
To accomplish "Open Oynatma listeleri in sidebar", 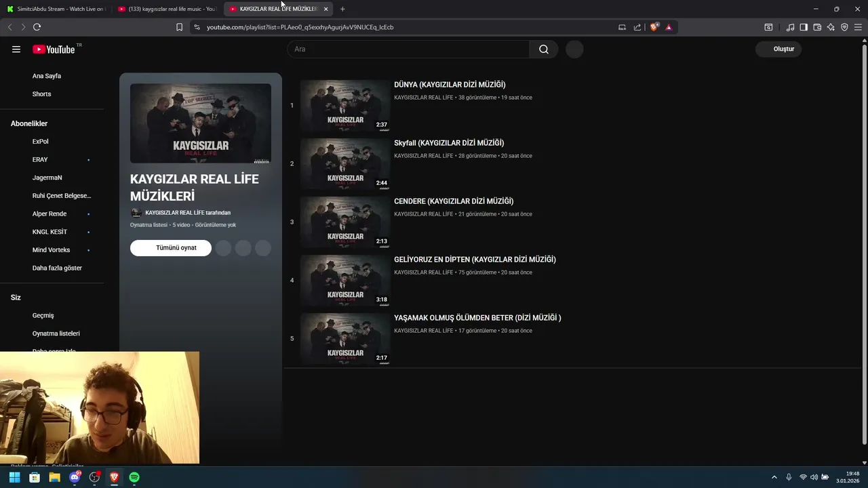I will coord(56,333).
